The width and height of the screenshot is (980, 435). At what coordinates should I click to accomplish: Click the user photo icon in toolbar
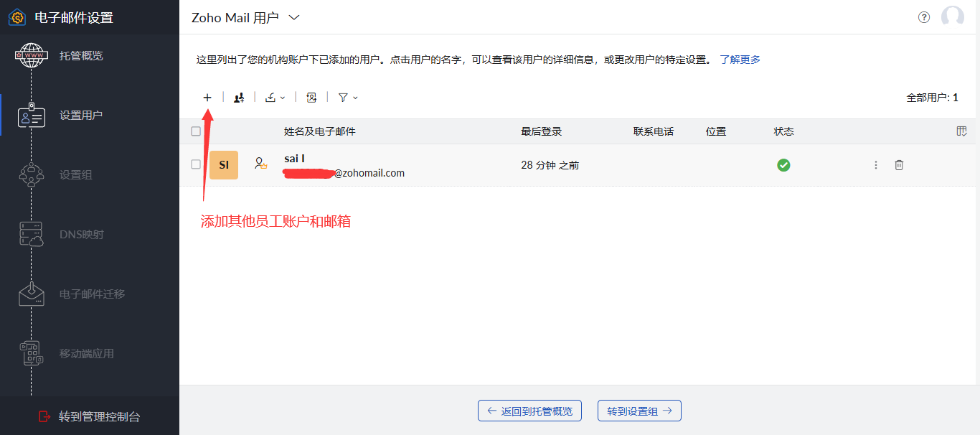[311, 98]
